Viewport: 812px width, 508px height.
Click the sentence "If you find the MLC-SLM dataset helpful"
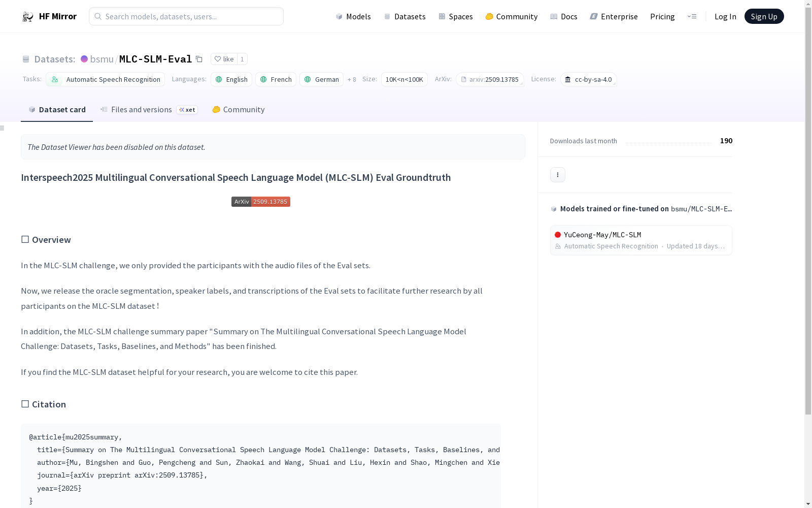coord(189,372)
